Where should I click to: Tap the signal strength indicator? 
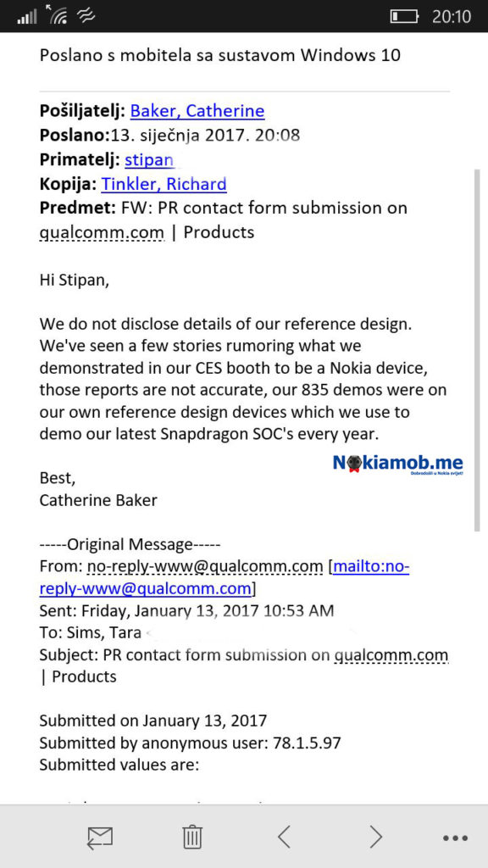pos(26,18)
